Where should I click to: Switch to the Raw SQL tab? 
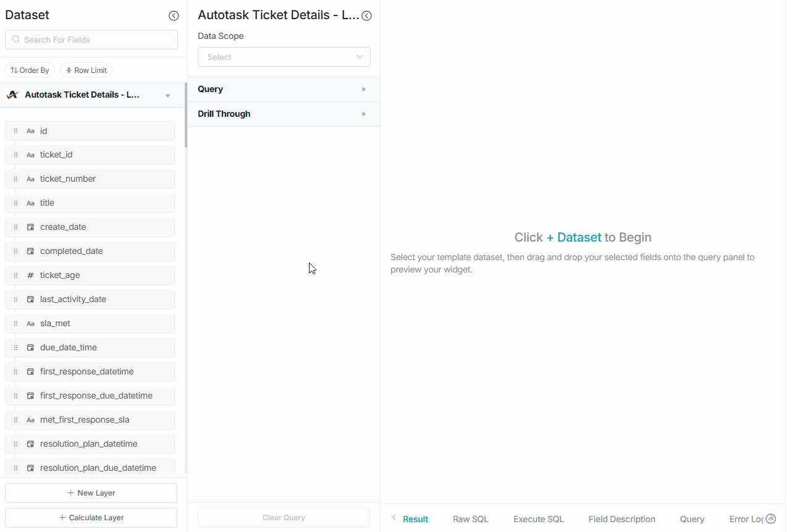(x=470, y=519)
